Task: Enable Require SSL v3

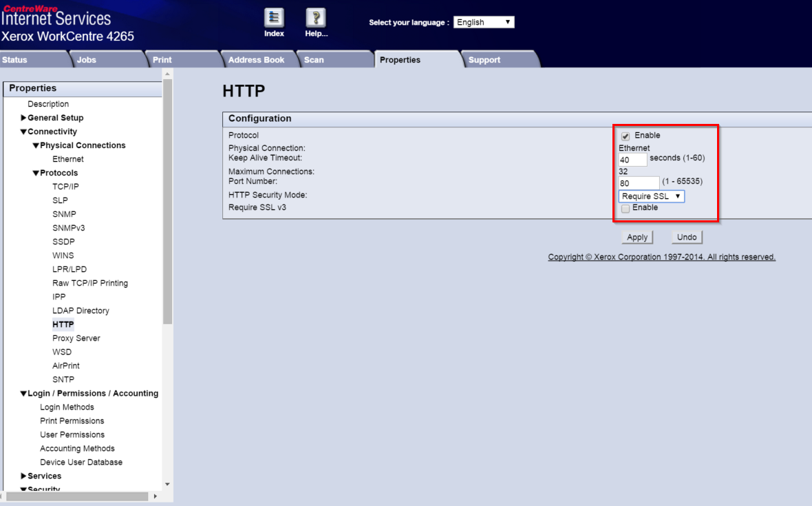Action: 625,207
